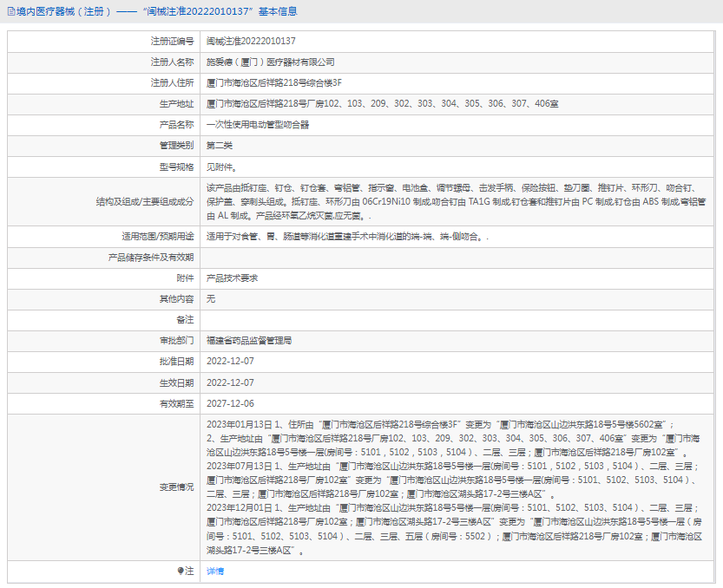Image resolution: width=723 pixels, height=588 pixels.
Task: Select expiry date 2027-12-06
Action: pyautogui.click(x=230, y=403)
